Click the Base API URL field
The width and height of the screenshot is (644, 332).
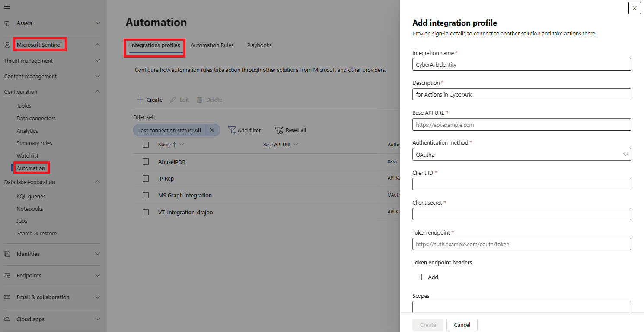[x=522, y=125]
